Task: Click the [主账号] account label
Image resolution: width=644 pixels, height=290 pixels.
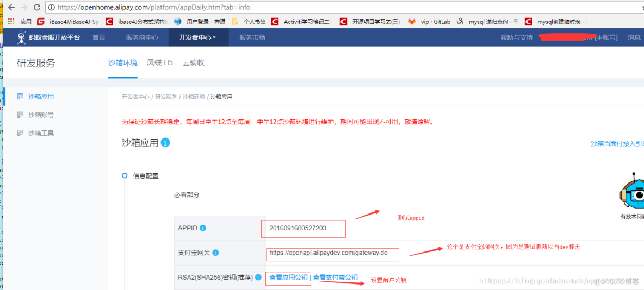Action: point(606,37)
